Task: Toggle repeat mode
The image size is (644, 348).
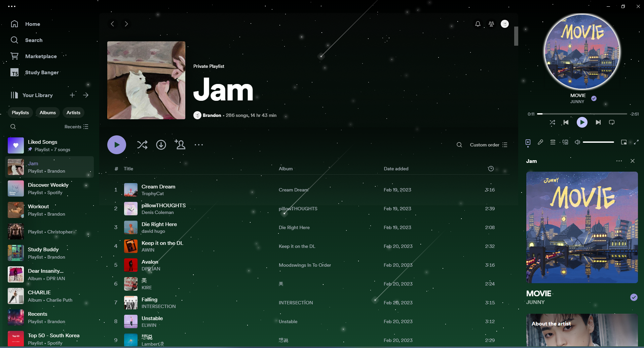Action: coord(612,122)
